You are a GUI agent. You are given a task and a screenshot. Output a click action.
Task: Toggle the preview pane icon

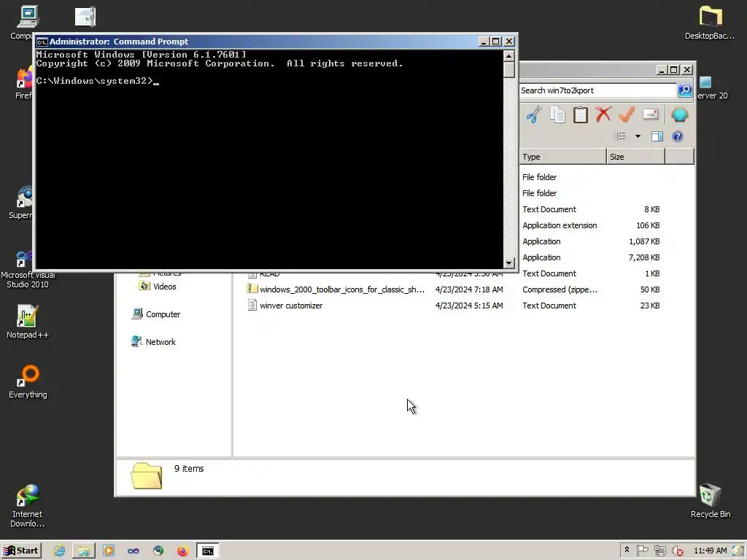(657, 136)
